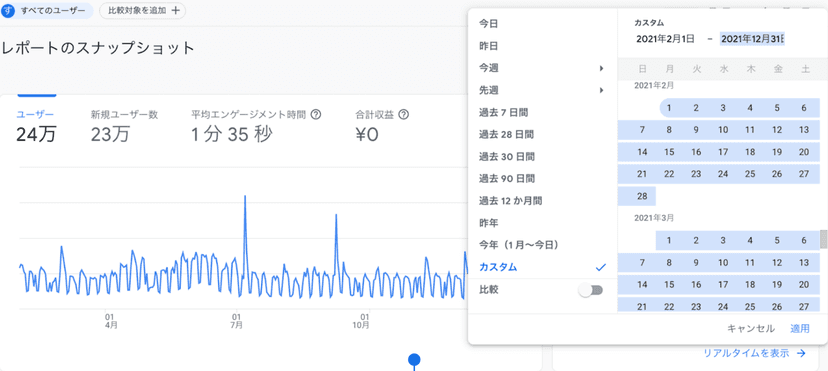Click the help icon next to 平均エンゲージメント時間
This screenshot has width=828, height=371.
click(316, 115)
